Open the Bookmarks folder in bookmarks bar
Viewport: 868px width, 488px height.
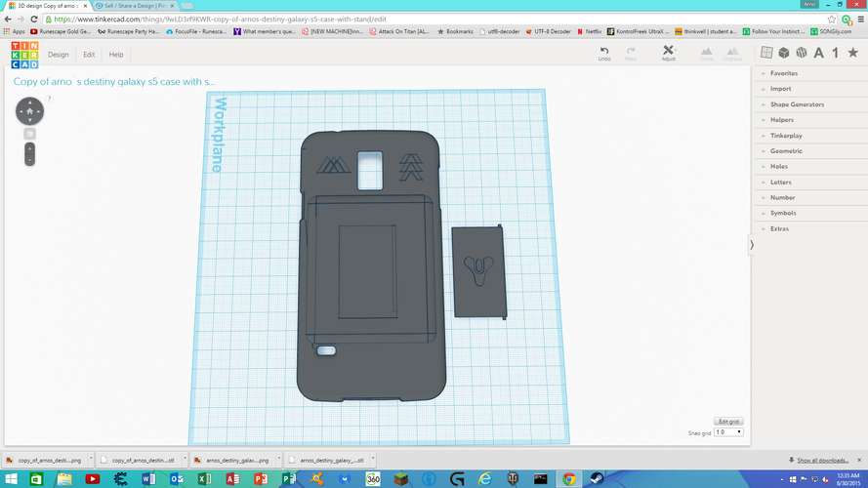[x=456, y=31]
